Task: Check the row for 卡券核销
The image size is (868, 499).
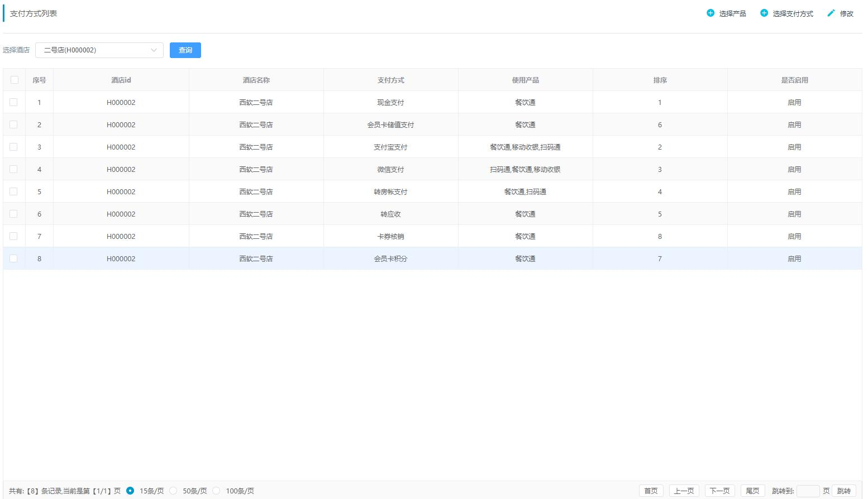Action: [x=13, y=236]
